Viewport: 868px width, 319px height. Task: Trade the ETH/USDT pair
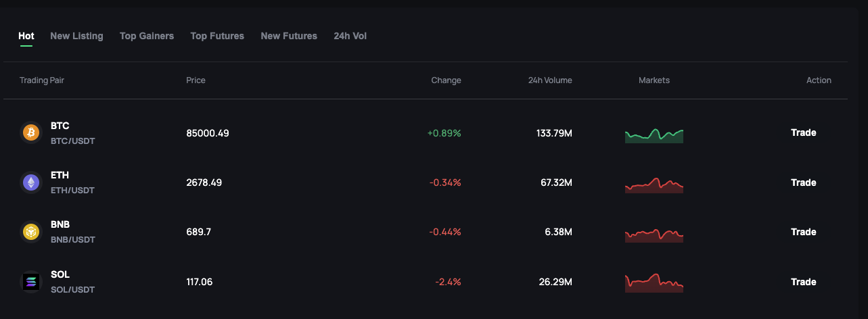tap(804, 182)
